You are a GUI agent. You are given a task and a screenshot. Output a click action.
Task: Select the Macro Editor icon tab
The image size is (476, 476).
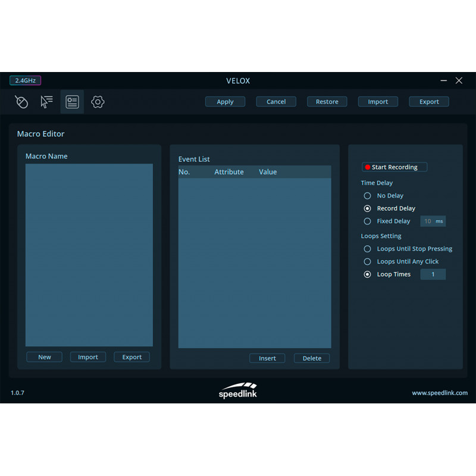click(x=72, y=102)
